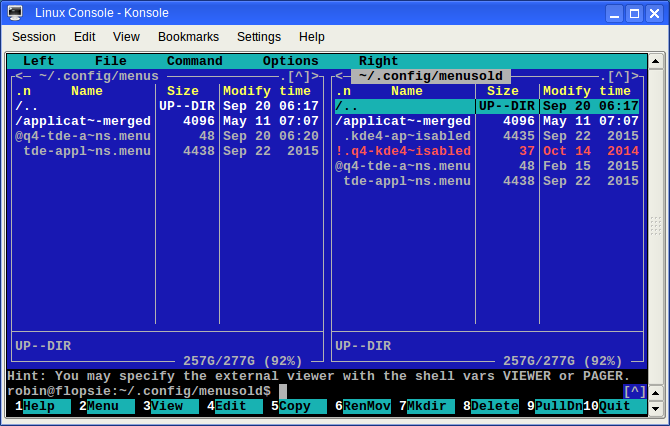
Task: Toggle sort order using right panel .n indicator
Action: coord(343,91)
